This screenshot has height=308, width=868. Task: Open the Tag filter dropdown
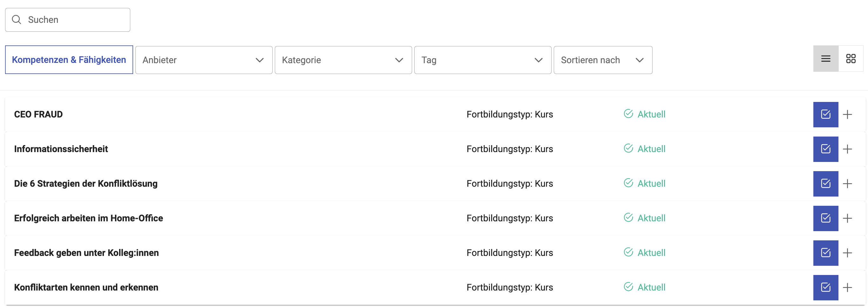483,60
